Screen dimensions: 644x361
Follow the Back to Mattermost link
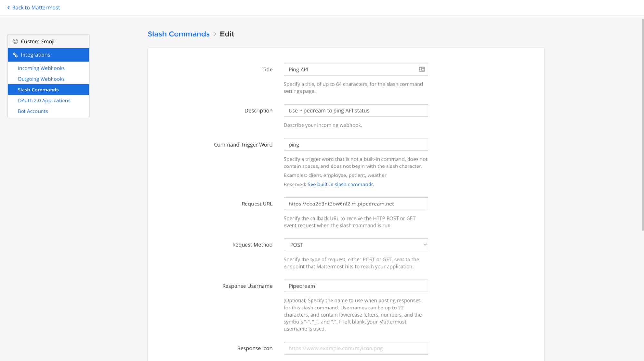tap(35, 7)
